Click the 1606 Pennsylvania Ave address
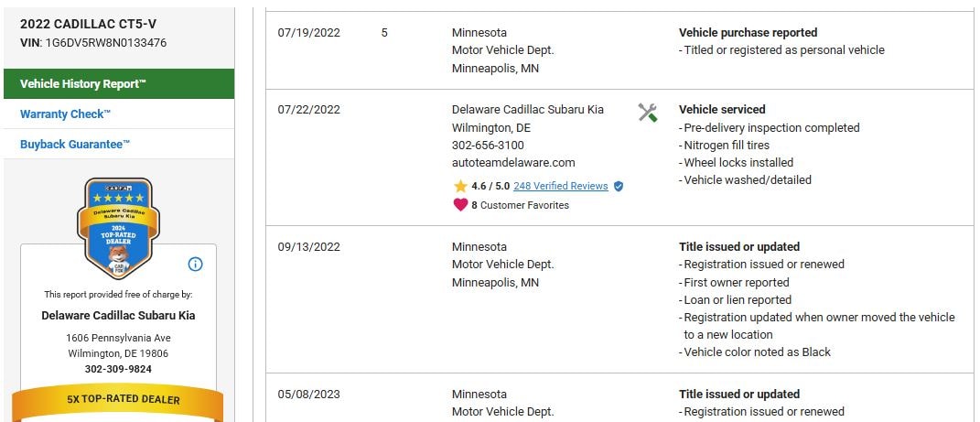The height and width of the screenshot is (422, 980). point(118,338)
